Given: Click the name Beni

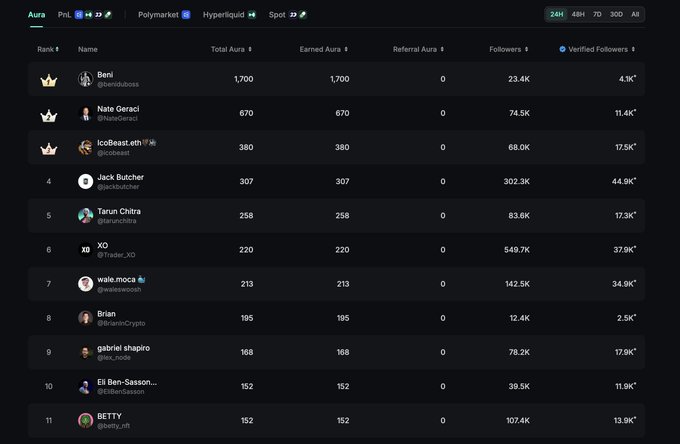Looking at the screenshot, I should 105,75.
